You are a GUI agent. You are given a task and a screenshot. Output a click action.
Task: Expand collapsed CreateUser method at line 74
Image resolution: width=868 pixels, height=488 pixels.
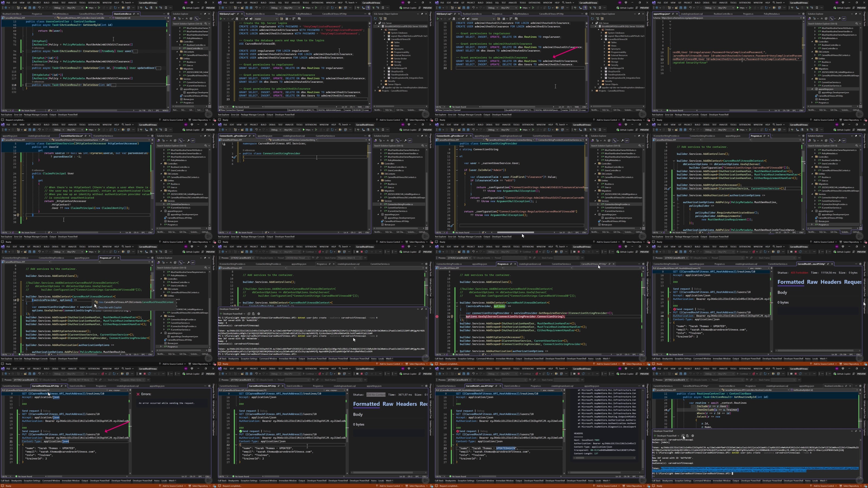[x=23, y=51]
